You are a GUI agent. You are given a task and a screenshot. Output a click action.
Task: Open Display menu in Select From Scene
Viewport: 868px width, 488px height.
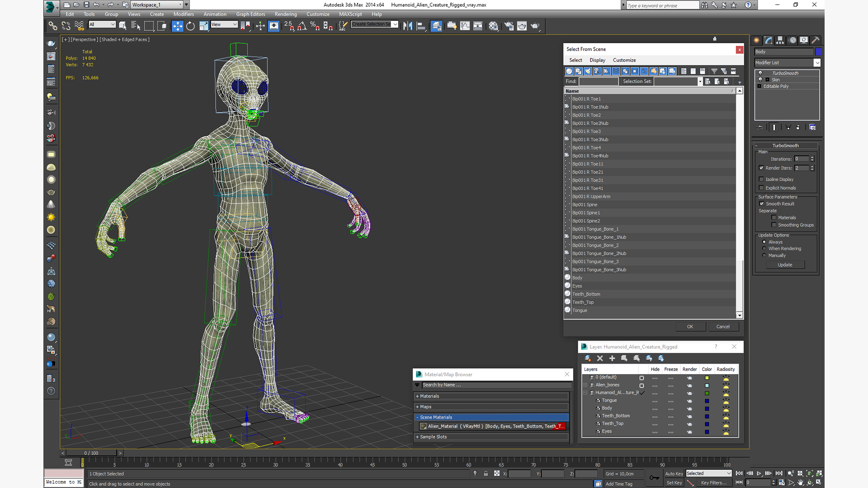tap(597, 60)
